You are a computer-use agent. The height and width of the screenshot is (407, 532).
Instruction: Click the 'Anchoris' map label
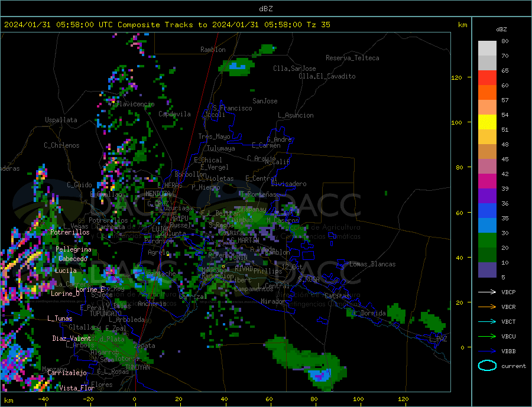coord(152,304)
